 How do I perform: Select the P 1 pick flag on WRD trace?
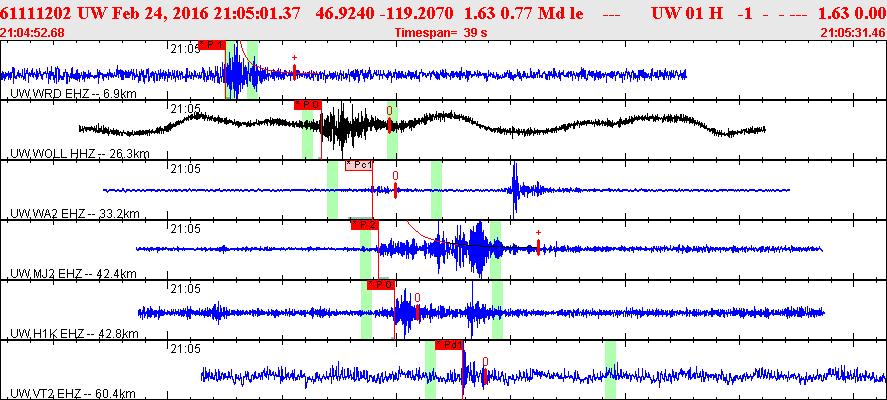tap(213, 45)
